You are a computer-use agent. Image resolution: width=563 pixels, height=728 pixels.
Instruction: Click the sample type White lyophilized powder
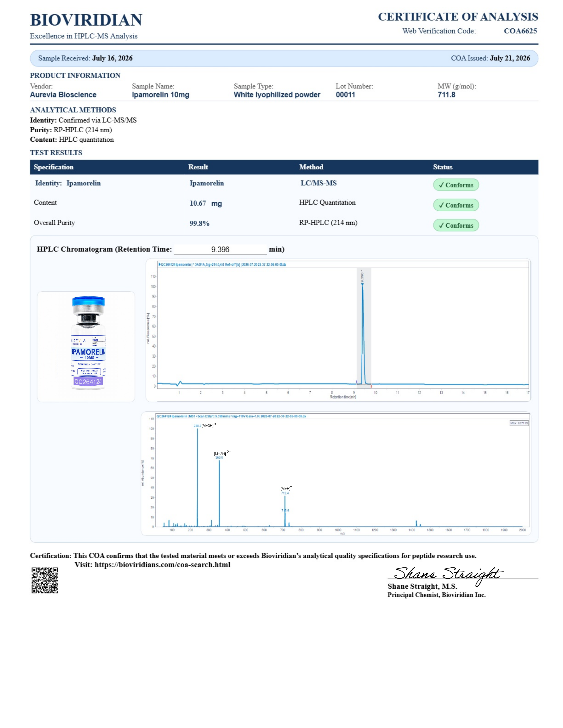tap(277, 95)
